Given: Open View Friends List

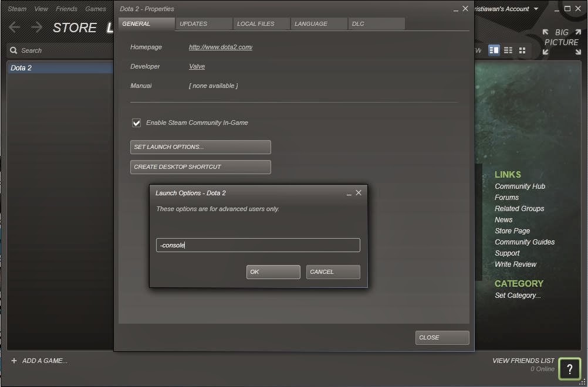Looking at the screenshot, I should [x=523, y=361].
